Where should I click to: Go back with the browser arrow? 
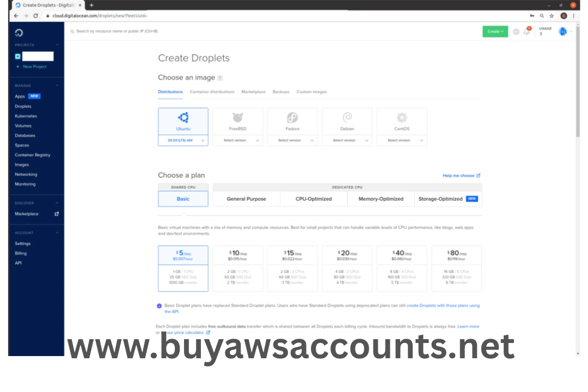coord(16,16)
